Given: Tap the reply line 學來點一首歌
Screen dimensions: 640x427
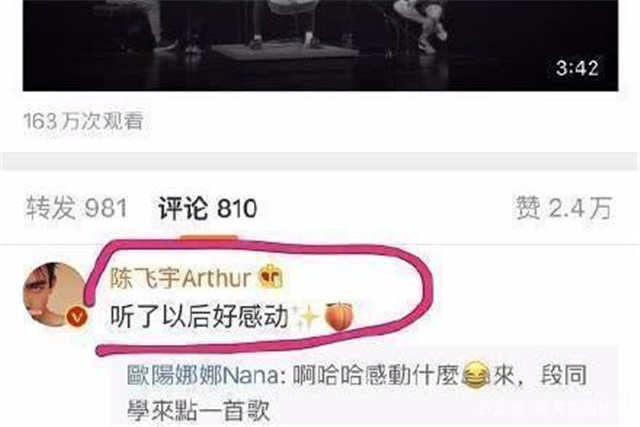Looking at the screenshot, I should click(199, 410).
